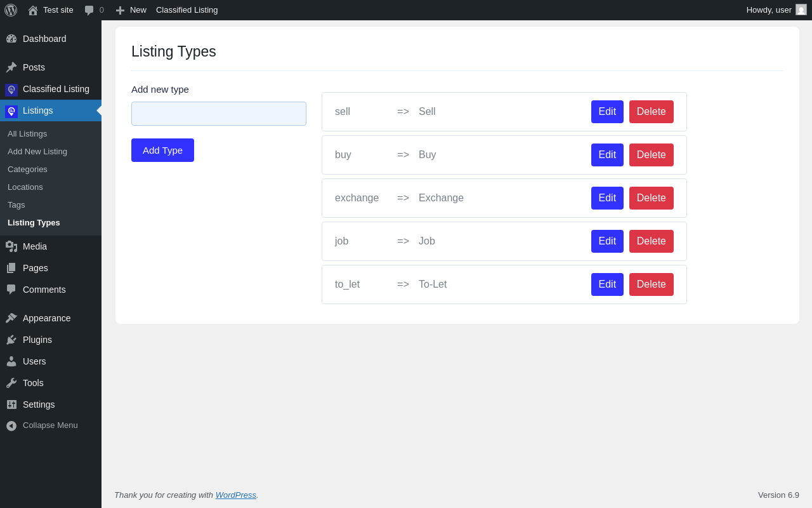
Task: Click the comments bubble icon in the admin bar
Action: click(x=89, y=10)
